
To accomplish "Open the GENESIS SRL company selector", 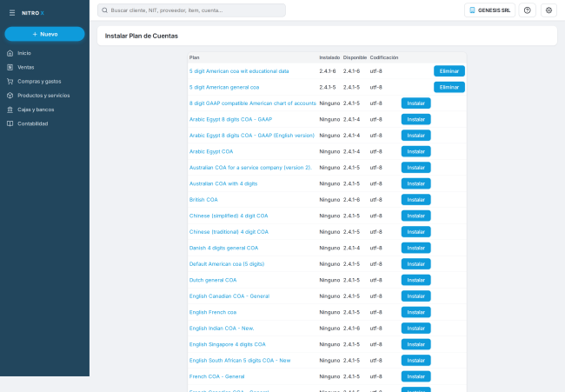I will pos(489,10).
